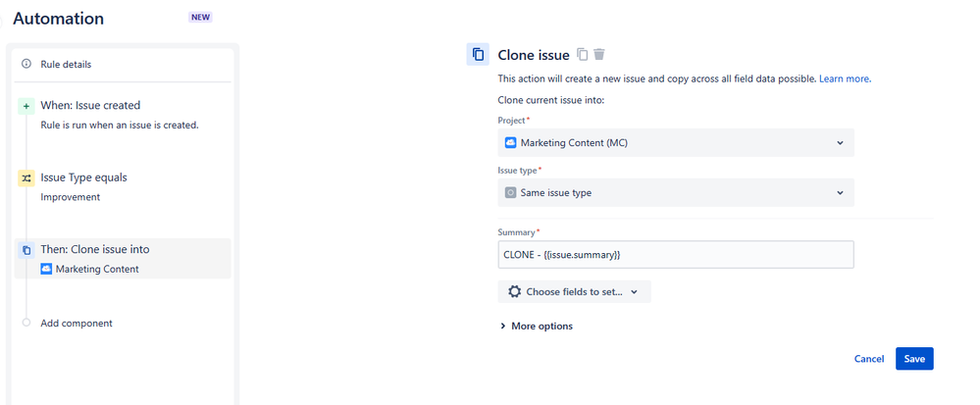Screen dimensions: 980x405
Task: Select Then: Clone issue into step
Action: [x=95, y=249]
